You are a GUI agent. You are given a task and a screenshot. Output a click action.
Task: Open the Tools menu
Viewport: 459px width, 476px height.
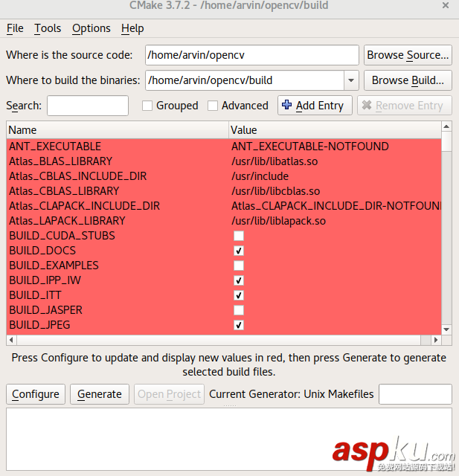48,28
